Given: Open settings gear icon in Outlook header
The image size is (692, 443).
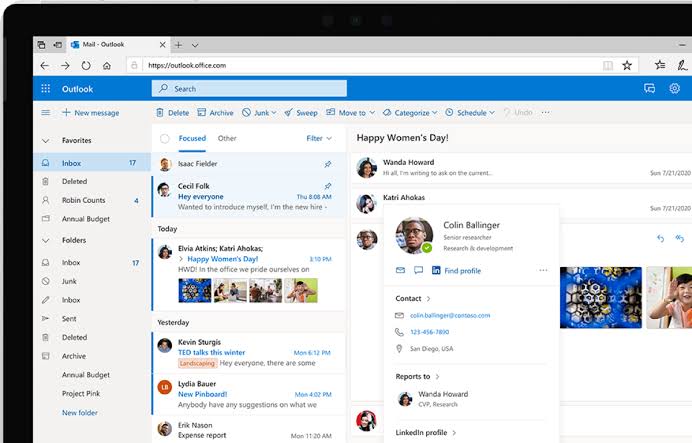Looking at the screenshot, I should [675, 89].
